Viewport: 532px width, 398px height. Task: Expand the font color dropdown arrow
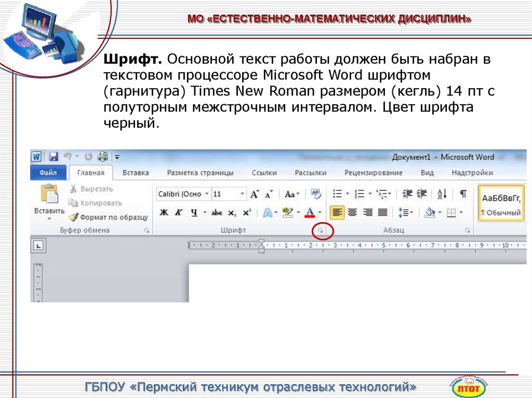coord(320,213)
